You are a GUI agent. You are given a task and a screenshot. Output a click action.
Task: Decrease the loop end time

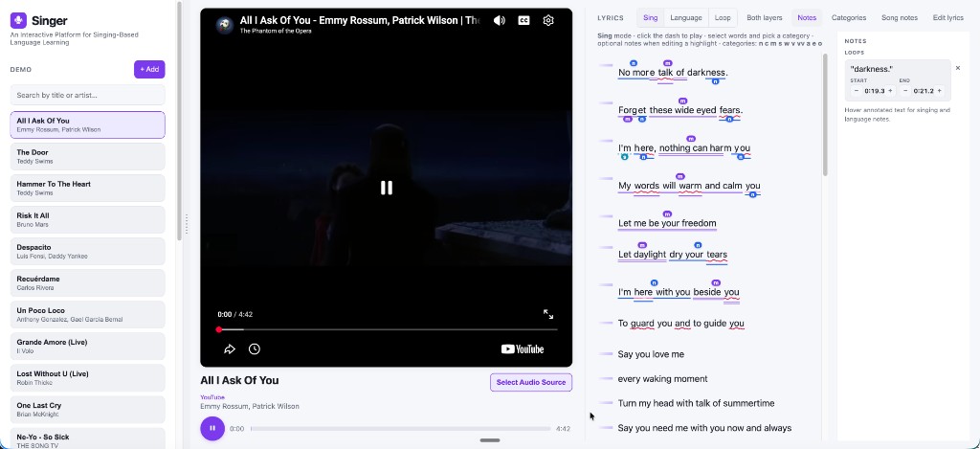pos(905,91)
